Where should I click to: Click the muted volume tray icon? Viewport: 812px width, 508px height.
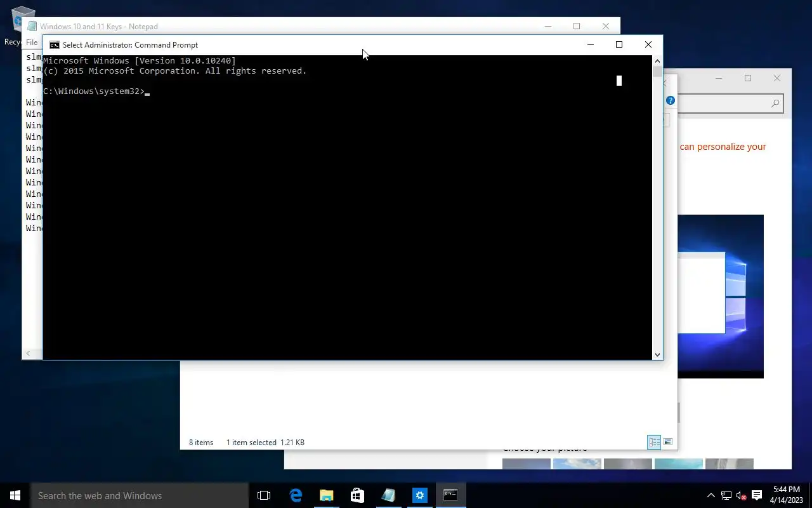(741, 495)
